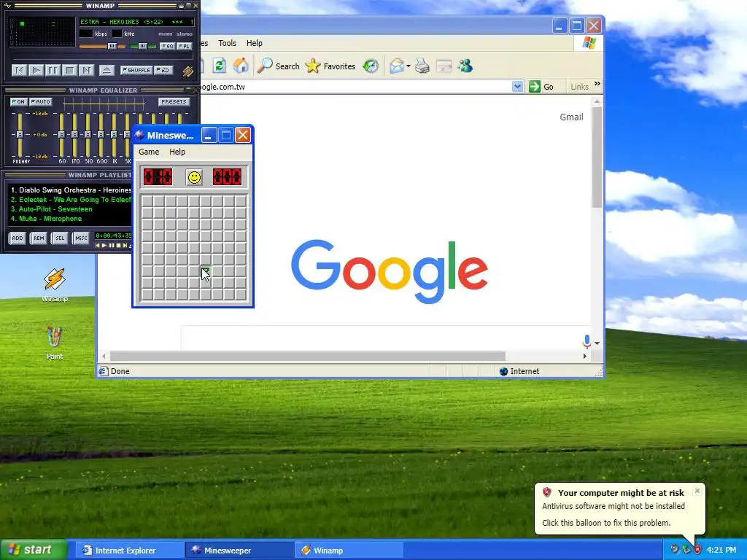The image size is (747, 560).
Task: Click the Messenger icon in IE toolbar
Action: tap(465, 66)
